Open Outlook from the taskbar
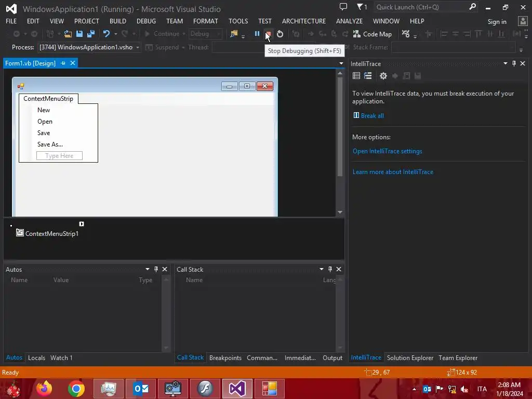Viewport: 532px width, 399px height. [141, 389]
